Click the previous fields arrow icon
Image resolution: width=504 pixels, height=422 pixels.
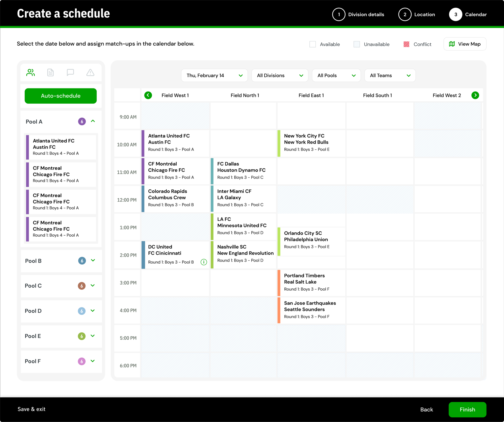148,95
